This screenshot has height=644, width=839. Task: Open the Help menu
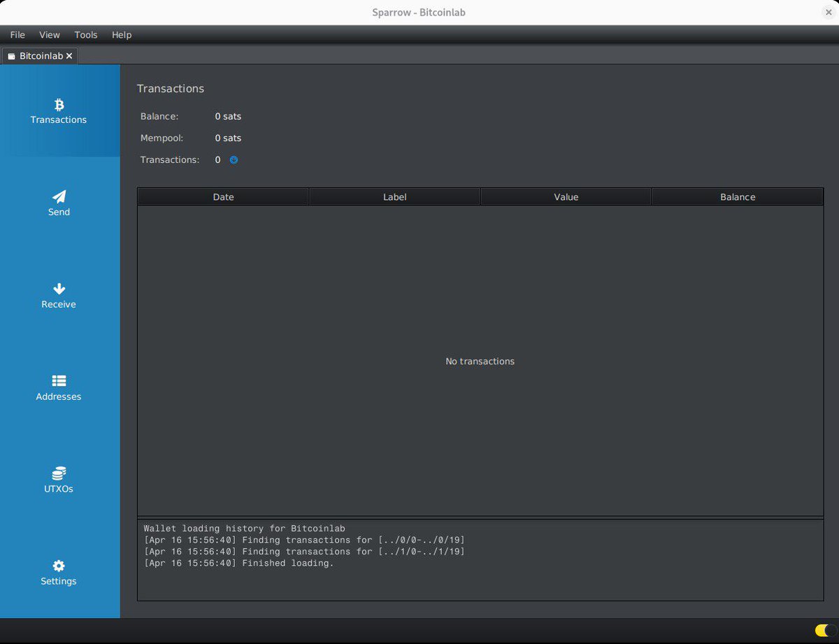(122, 34)
